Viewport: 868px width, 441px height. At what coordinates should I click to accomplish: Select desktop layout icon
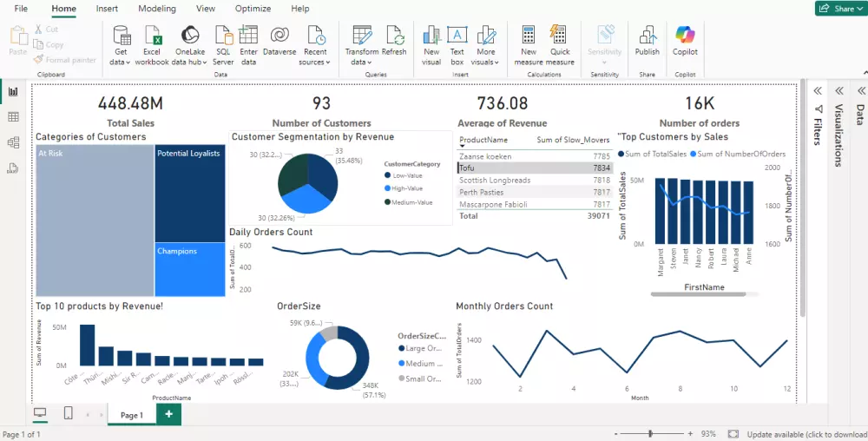(41, 413)
